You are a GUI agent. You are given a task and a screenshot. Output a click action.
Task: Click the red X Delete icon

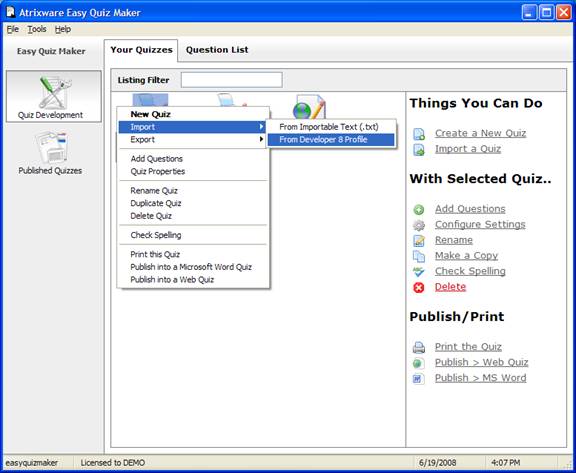click(x=419, y=288)
